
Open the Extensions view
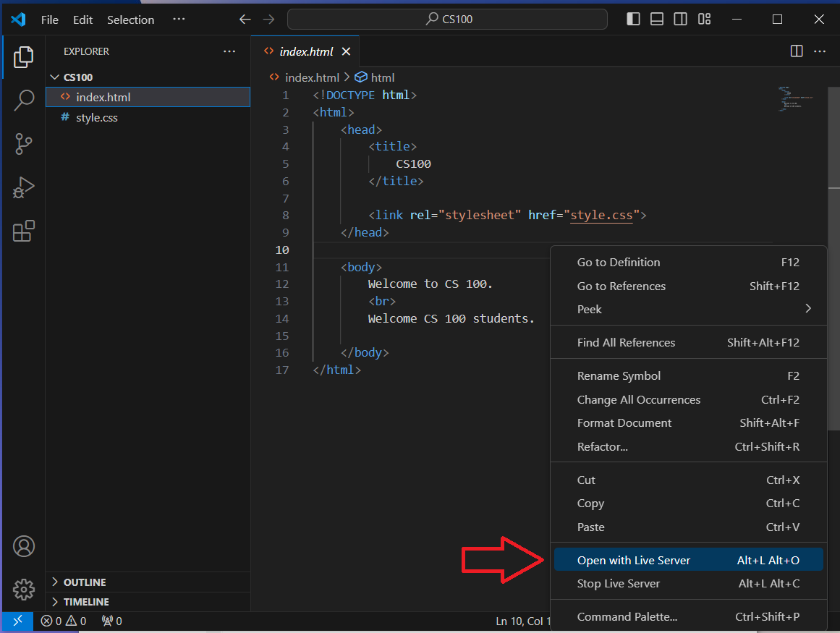pos(24,231)
